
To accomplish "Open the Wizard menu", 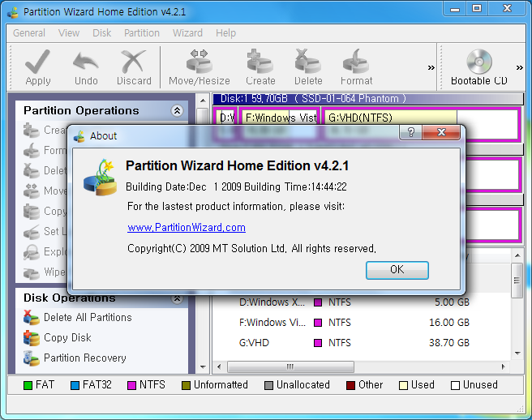I will click(187, 33).
